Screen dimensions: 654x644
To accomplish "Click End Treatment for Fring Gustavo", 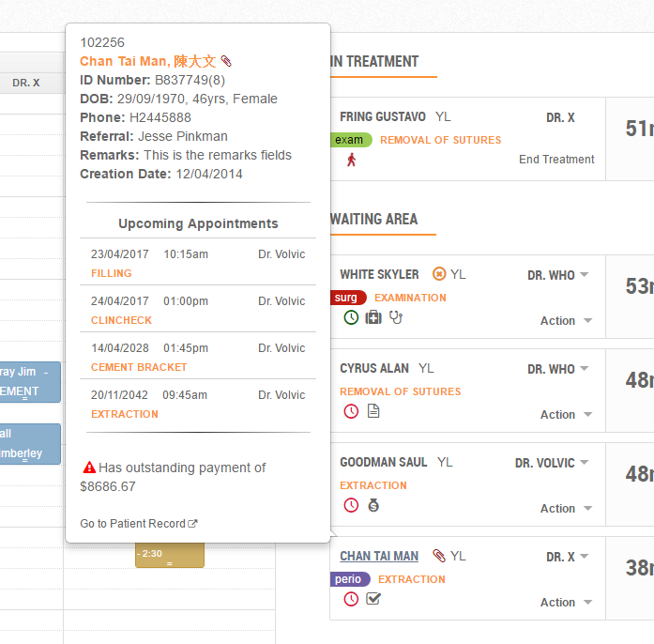I will [x=556, y=160].
